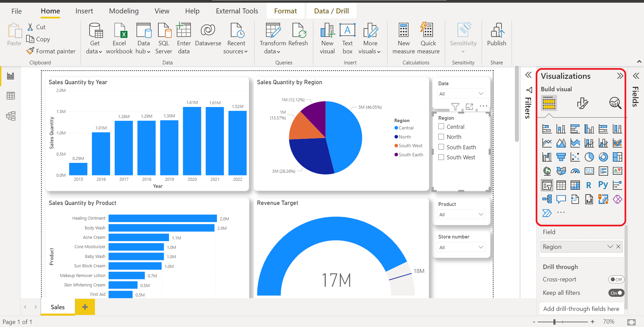Open the Format menu tab

pos(285,11)
